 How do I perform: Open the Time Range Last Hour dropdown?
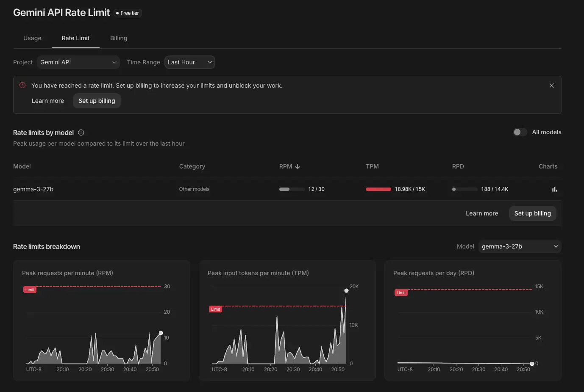click(x=189, y=62)
